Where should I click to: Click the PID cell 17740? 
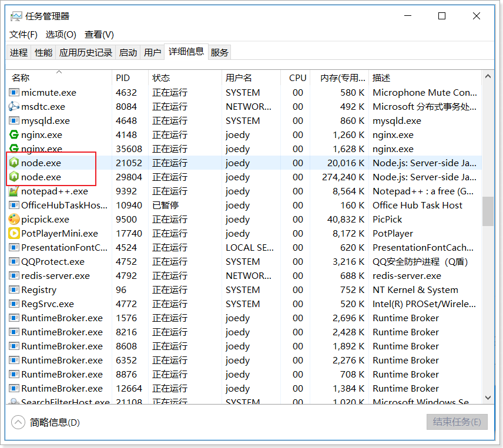tap(129, 234)
